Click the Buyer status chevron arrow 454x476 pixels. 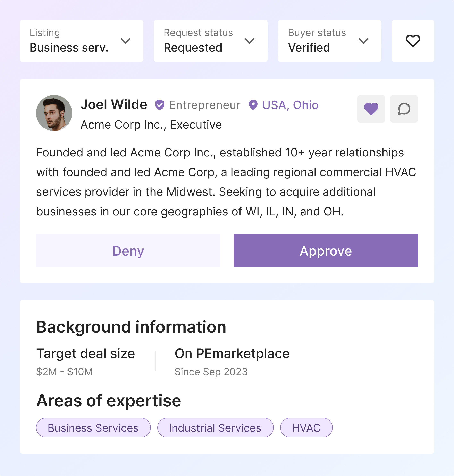pos(363,41)
